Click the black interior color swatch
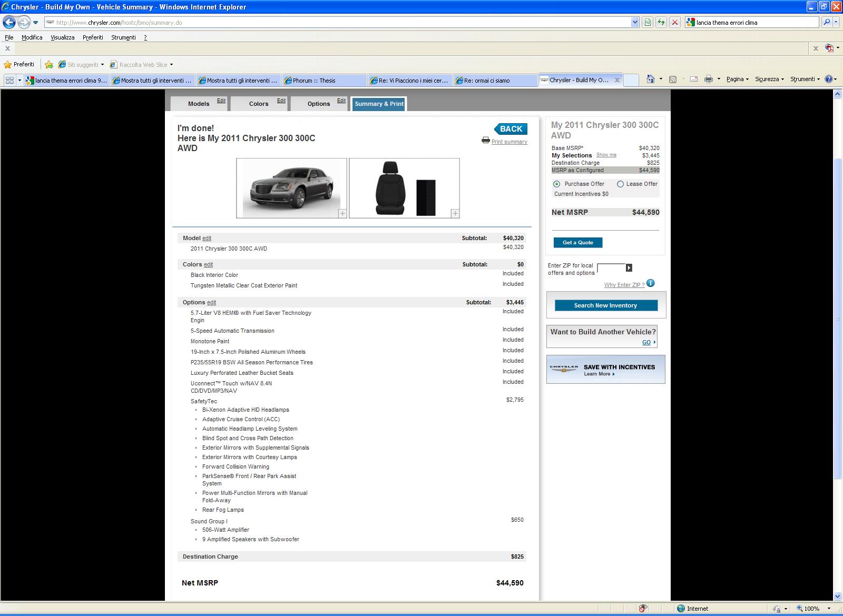 [x=426, y=197]
